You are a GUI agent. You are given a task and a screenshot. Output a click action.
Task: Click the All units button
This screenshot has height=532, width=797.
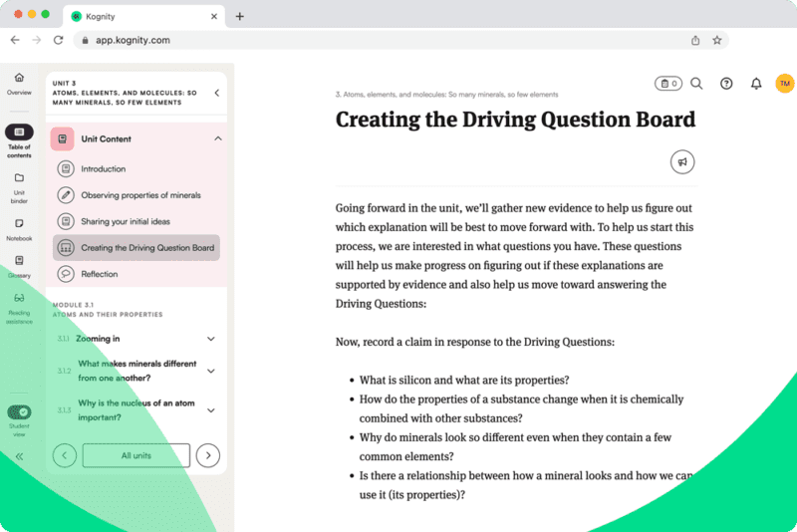(x=136, y=455)
